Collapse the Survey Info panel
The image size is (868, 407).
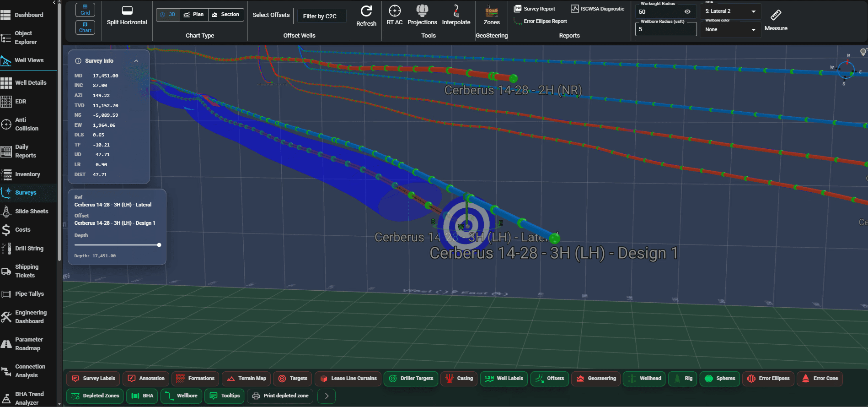click(136, 61)
